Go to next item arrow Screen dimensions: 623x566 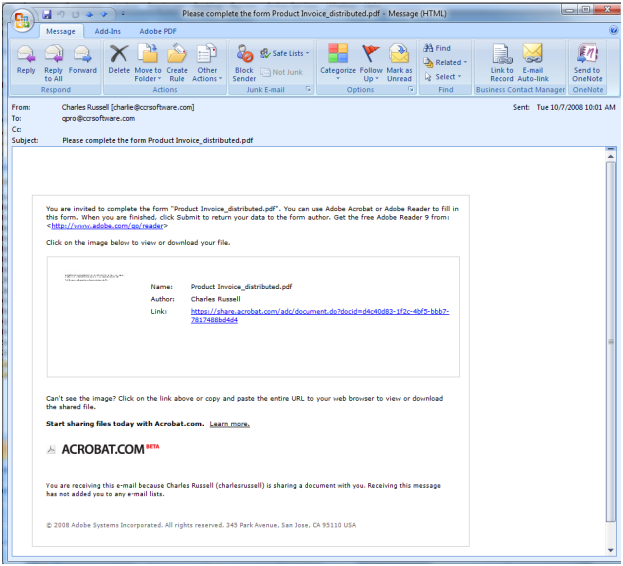point(104,14)
